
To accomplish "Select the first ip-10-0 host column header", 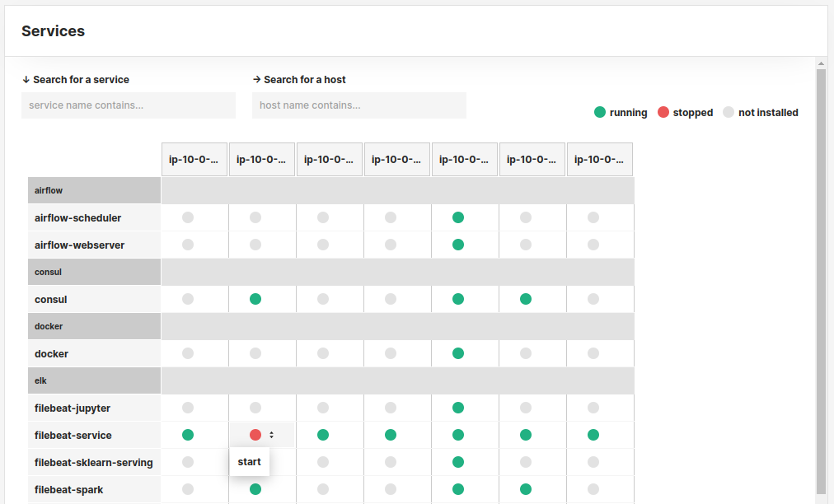I will pos(194,159).
